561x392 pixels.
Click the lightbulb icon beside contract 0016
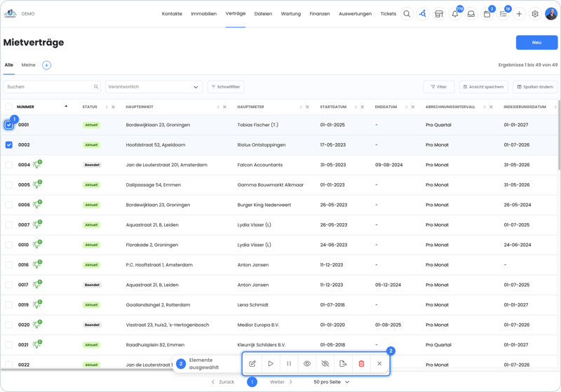(x=37, y=264)
